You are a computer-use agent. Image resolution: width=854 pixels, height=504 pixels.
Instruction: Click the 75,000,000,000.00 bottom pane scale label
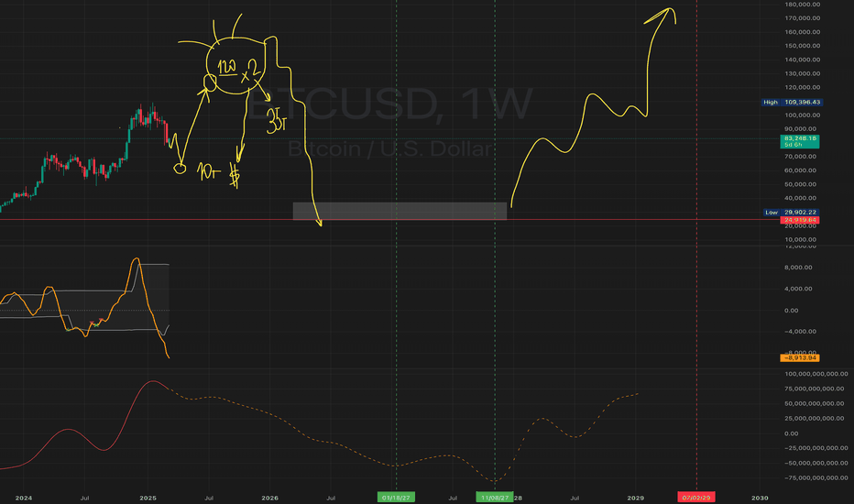pyautogui.click(x=816, y=389)
